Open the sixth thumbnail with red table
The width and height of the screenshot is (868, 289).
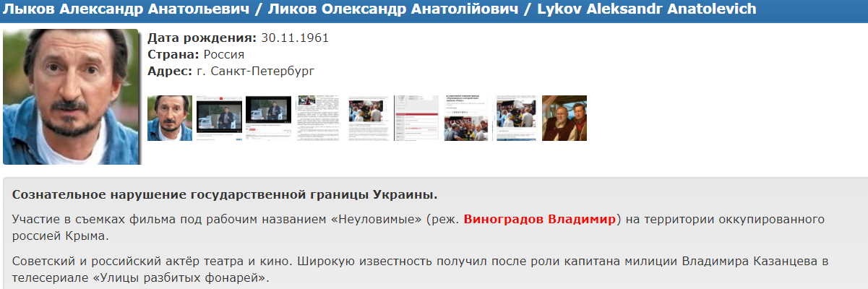(416, 118)
